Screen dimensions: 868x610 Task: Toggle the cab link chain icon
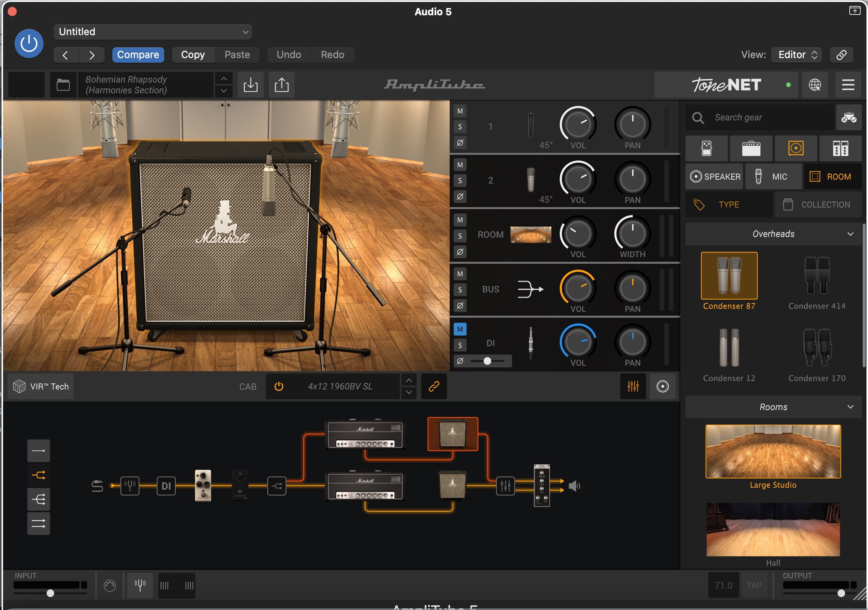(x=434, y=386)
